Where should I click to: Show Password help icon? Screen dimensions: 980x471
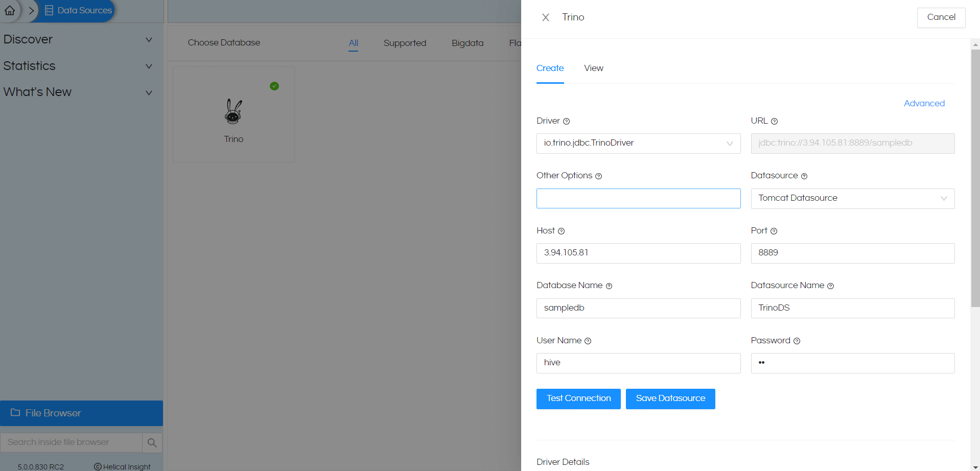pos(797,341)
